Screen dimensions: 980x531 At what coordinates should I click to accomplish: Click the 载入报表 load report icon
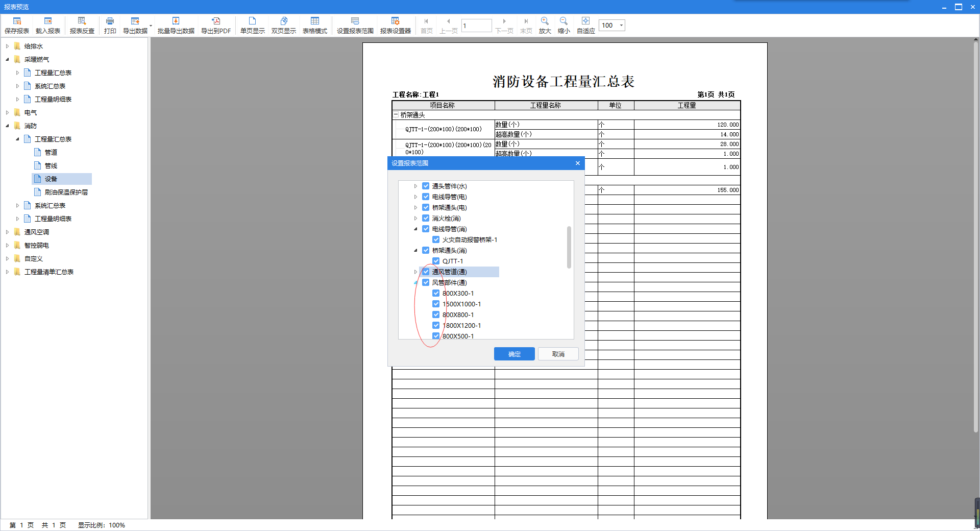pyautogui.click(x=48, y=21)
